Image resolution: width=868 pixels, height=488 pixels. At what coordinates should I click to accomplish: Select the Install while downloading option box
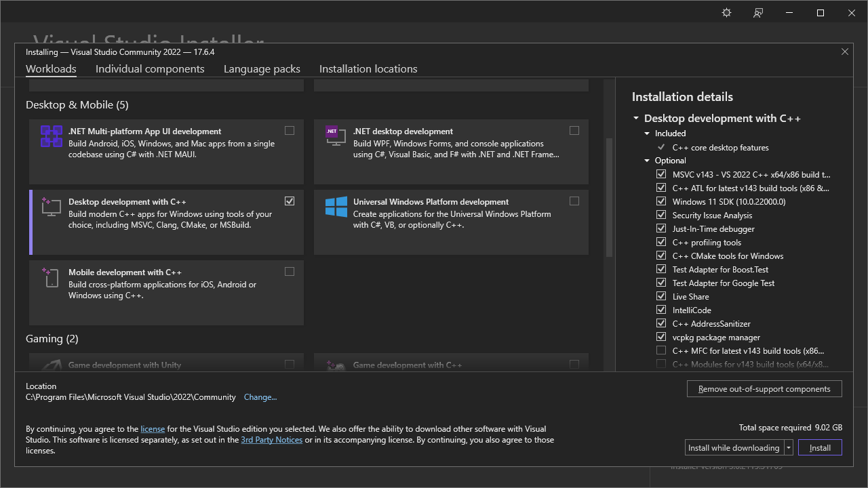pos(734,448)
